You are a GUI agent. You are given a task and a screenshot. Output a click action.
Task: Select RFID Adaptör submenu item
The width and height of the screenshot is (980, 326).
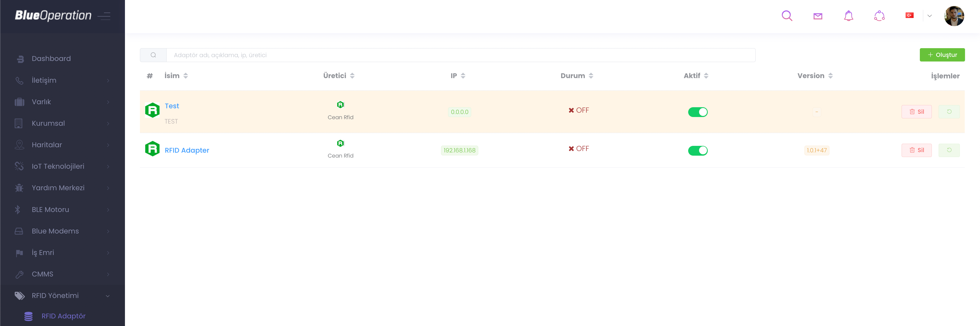point(63,316)
